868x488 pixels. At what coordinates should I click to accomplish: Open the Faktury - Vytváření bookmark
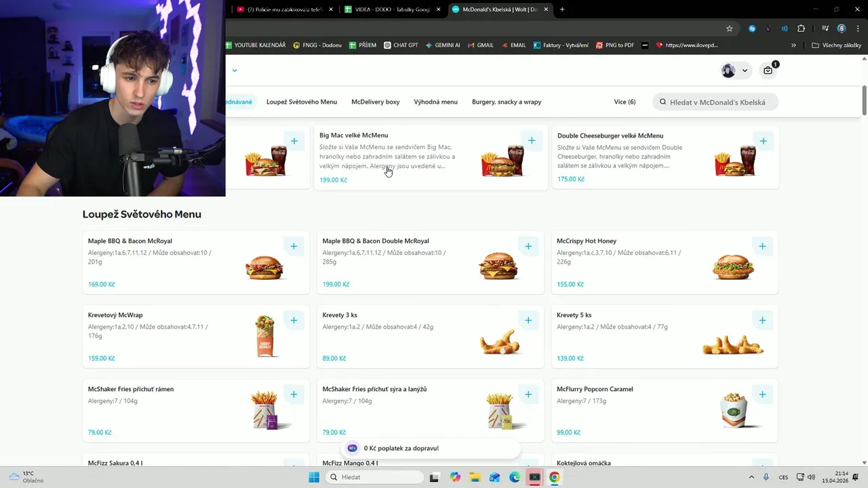[x=561, y=45]
